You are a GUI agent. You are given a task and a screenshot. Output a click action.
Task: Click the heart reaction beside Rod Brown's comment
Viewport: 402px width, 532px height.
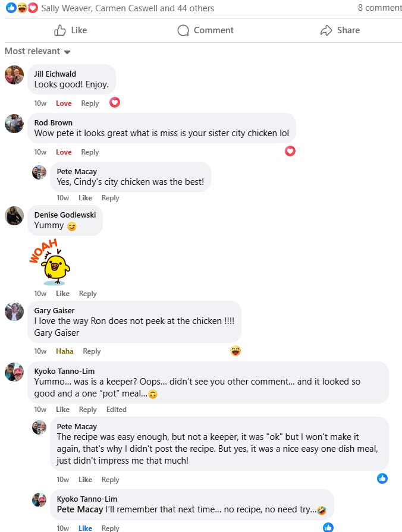click(290, 151)
